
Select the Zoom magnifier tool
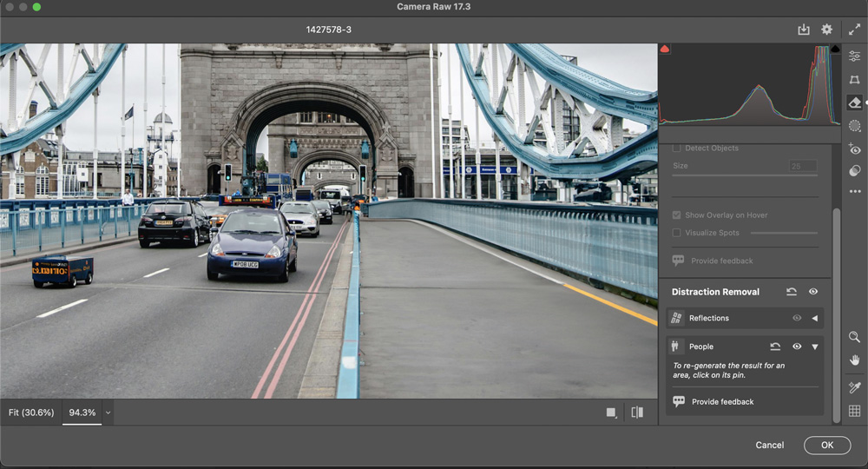[x=854, y=337]
